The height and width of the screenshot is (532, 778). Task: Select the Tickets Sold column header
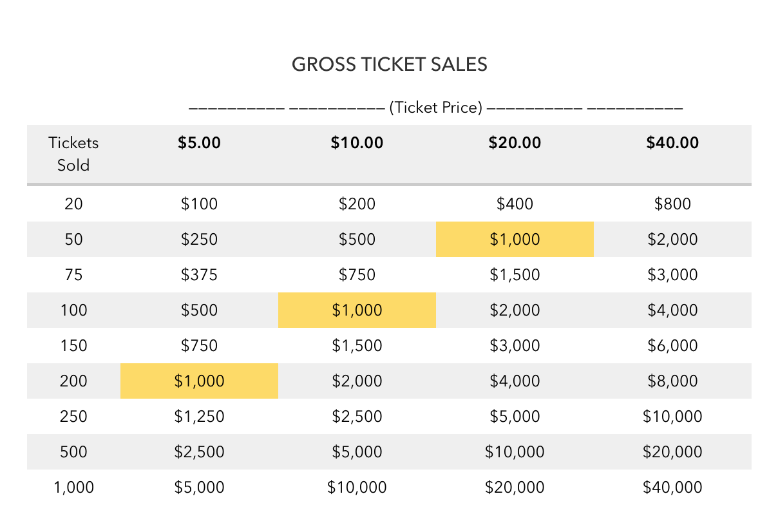tap(73, 154)
